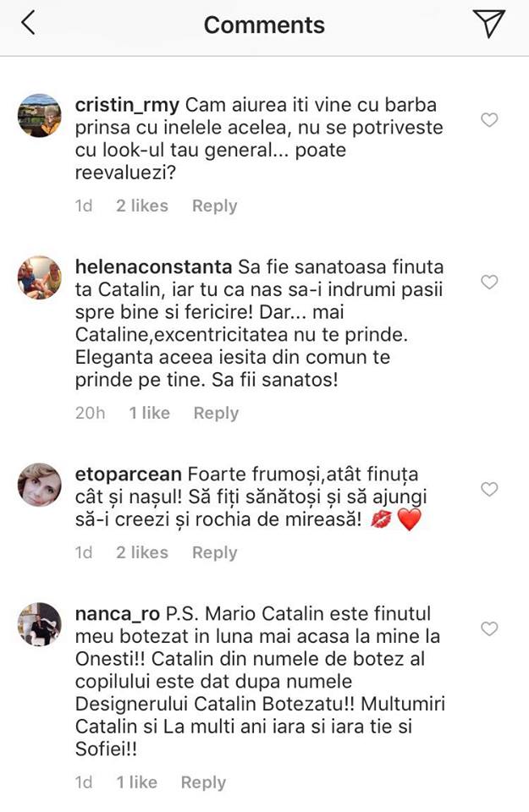Like etoparcean's comment with the heart
Viewport: 529px width, 812px height.
coord(489,489)
